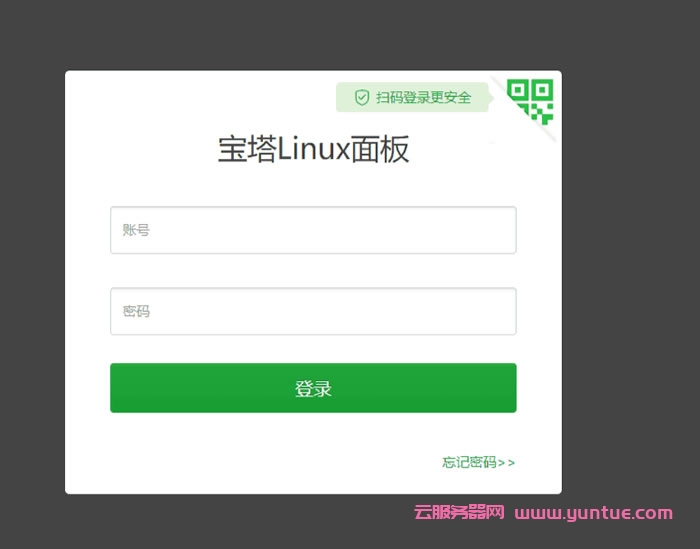The image size is (700, 549).
Task: Click the 账号 placeholder text
Action: (x=136, y=230)
